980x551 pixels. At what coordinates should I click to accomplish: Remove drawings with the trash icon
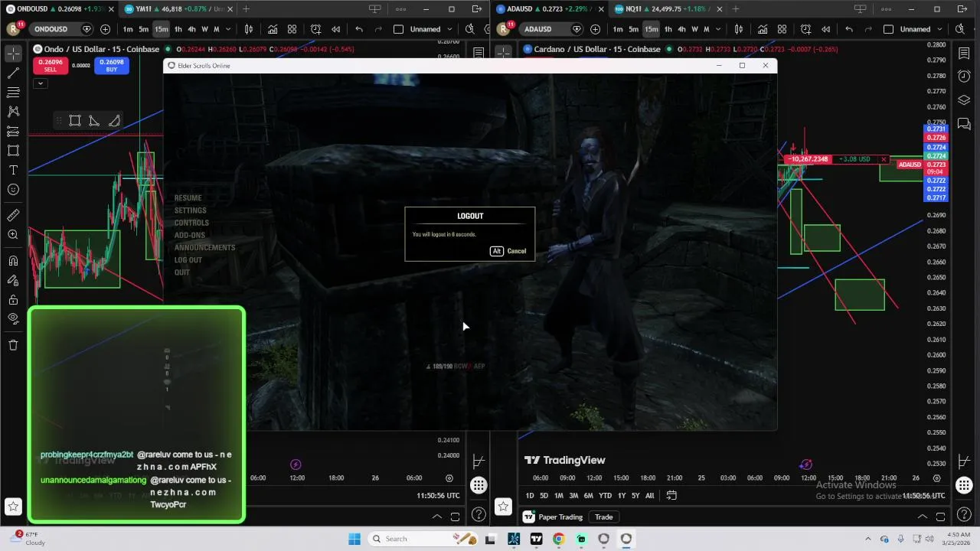[x=13, y=345]
